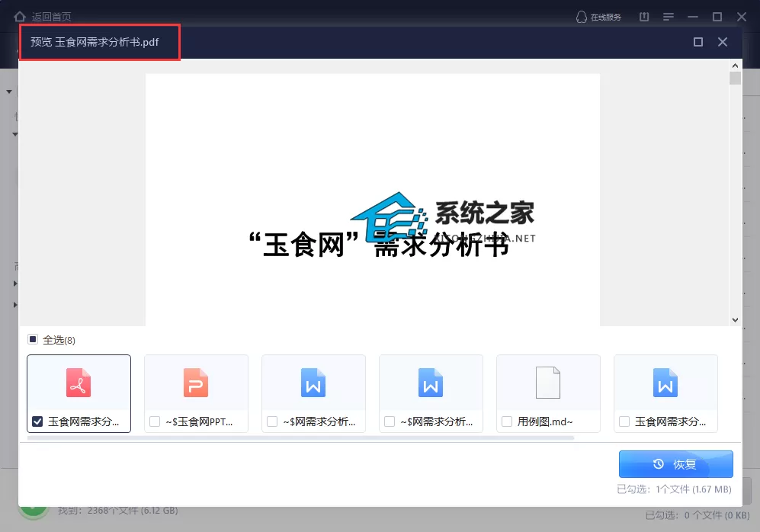This screenshot has height=532, width=760.
Task: Maximize the preview dialog window
Action: coord(698,42)
